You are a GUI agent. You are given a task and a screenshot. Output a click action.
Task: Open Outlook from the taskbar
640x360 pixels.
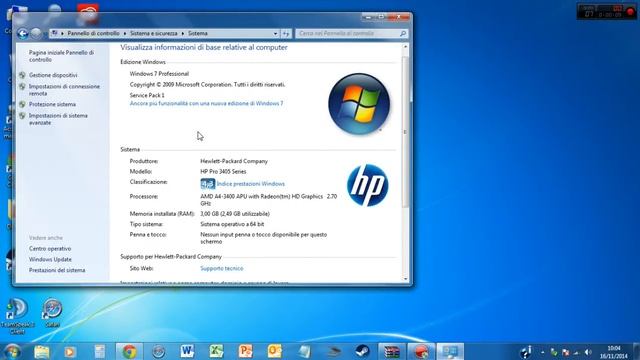click(274, 351)
